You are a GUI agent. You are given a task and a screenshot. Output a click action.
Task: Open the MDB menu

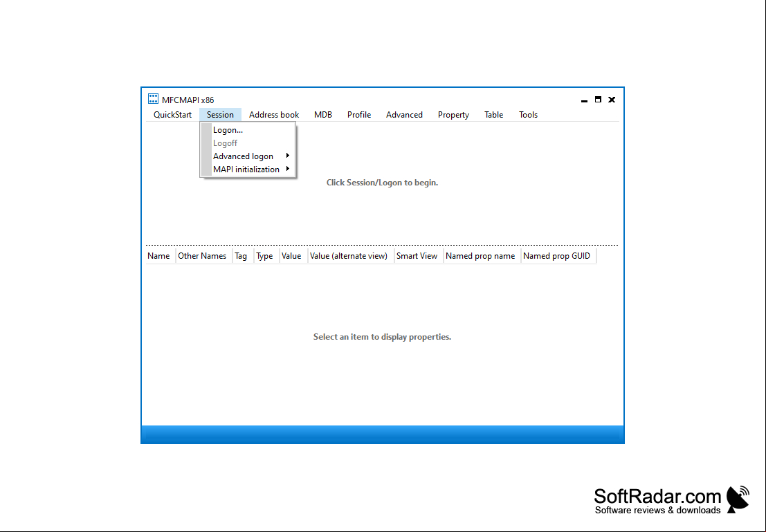coord(323,115)
